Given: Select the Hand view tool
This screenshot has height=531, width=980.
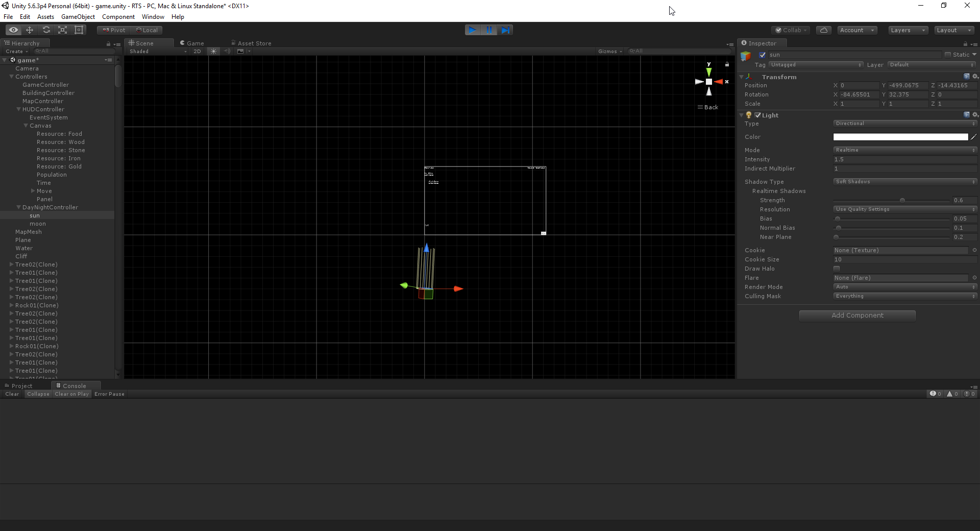Looking at the screenshot, I should 13,30.
